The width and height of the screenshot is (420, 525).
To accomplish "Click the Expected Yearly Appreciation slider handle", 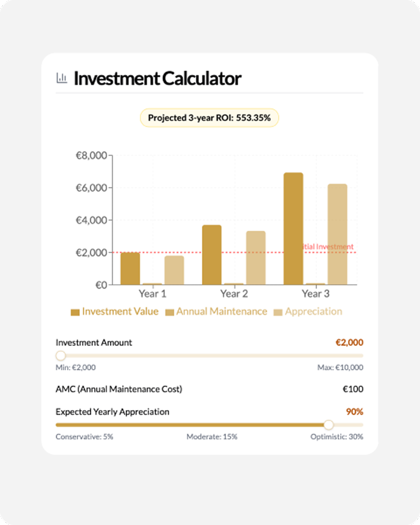I will 329,425.
